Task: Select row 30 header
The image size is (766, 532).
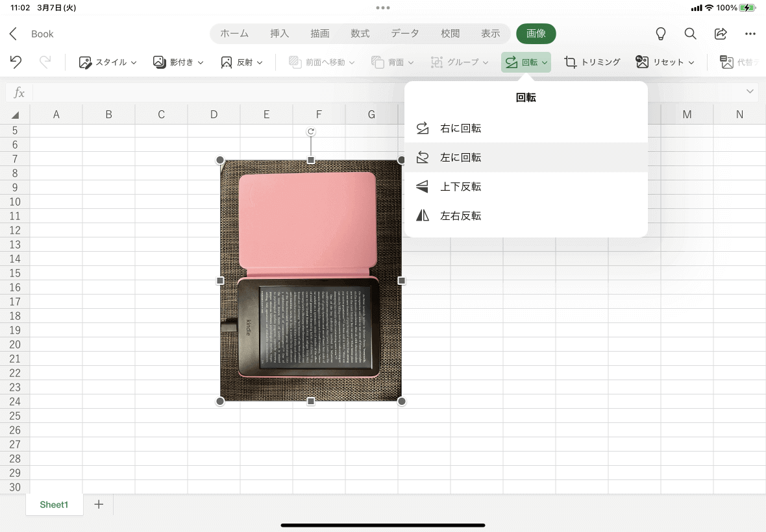Action: tap(15, 487)
